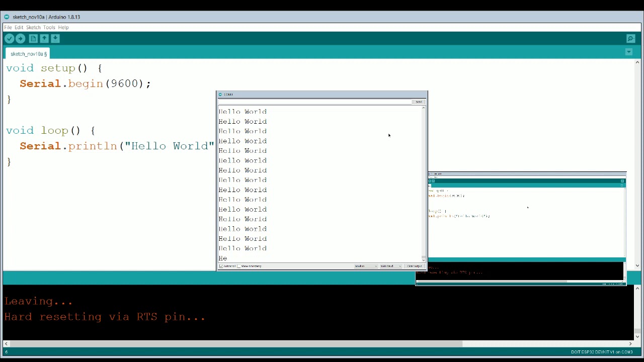Click the Serial Monitor window title icon
The height and width of the screenshot is (362, 644).
pos(220,95)
